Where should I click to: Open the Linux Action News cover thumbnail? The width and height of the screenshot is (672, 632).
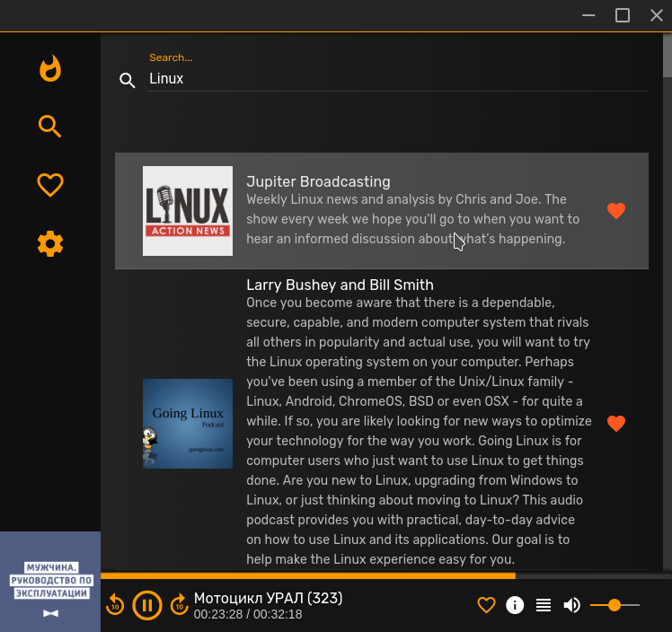[x=188, y=211]
